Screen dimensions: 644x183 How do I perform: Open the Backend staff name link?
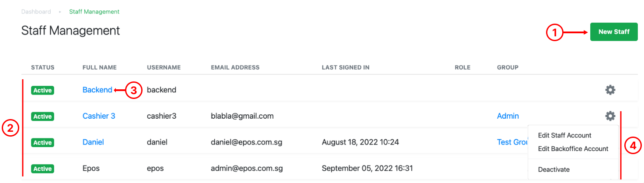click(x=97, y=90)
